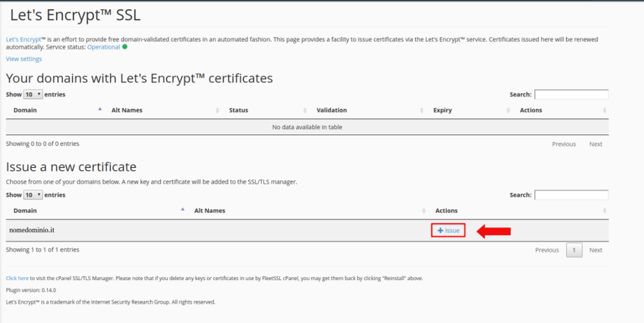Open entries dropdown in certificates table
This screenshot has width=644, height=323.
(33, 94)
